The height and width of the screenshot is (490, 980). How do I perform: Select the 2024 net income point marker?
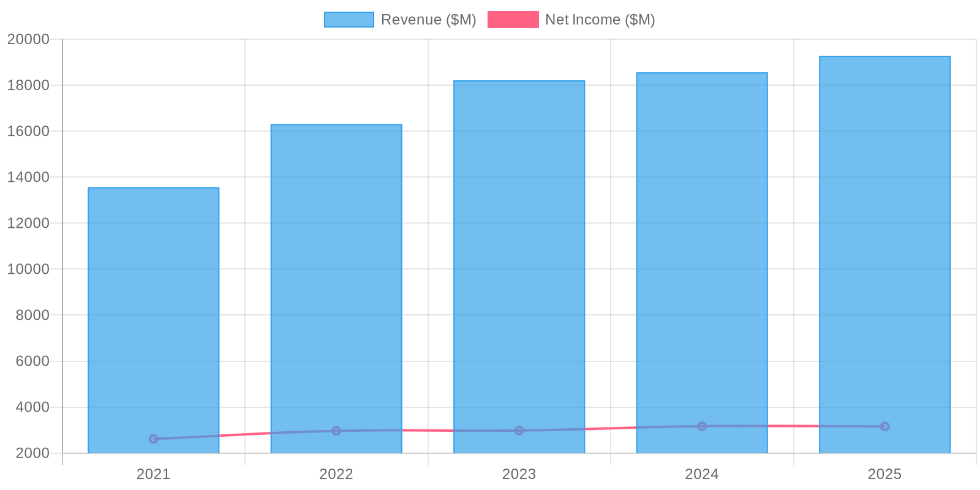click(x=702, y=426)
